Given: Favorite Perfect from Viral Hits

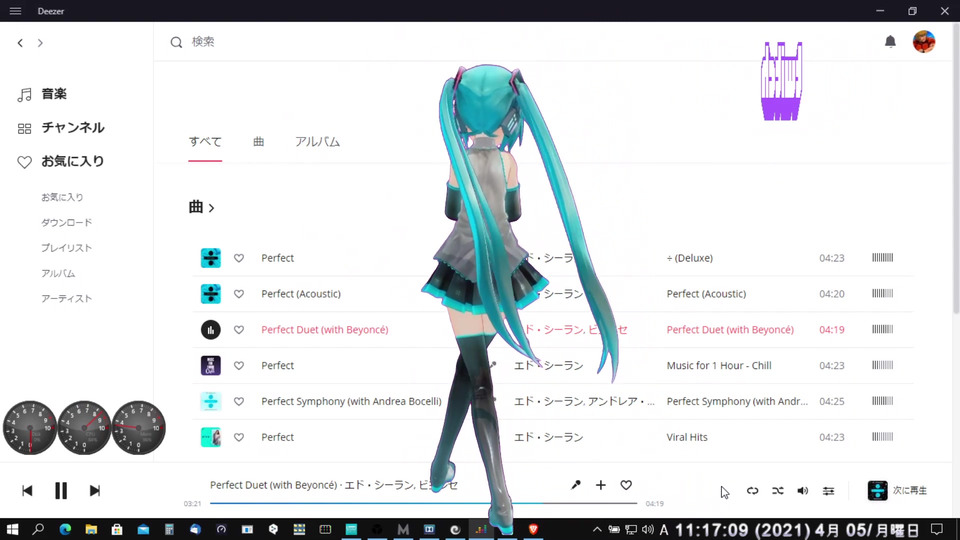Looking at the screenshot, I should tap(239, 437).
